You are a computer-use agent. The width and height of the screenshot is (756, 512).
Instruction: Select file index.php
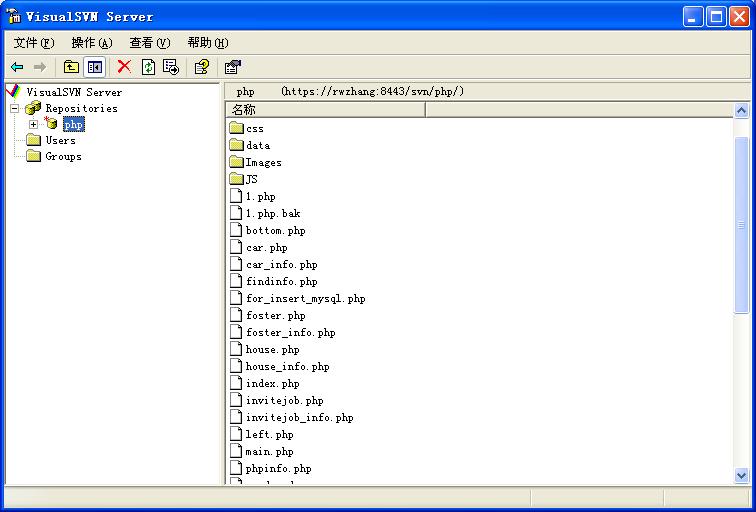272,384
